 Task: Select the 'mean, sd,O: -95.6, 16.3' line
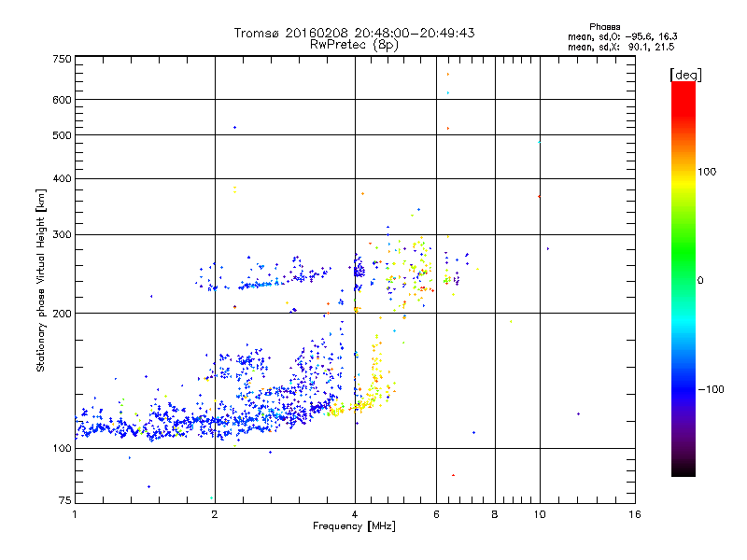622,36
